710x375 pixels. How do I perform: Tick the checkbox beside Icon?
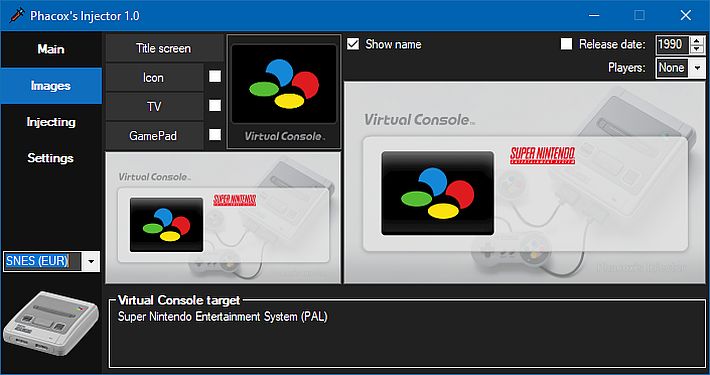(215, 76)
